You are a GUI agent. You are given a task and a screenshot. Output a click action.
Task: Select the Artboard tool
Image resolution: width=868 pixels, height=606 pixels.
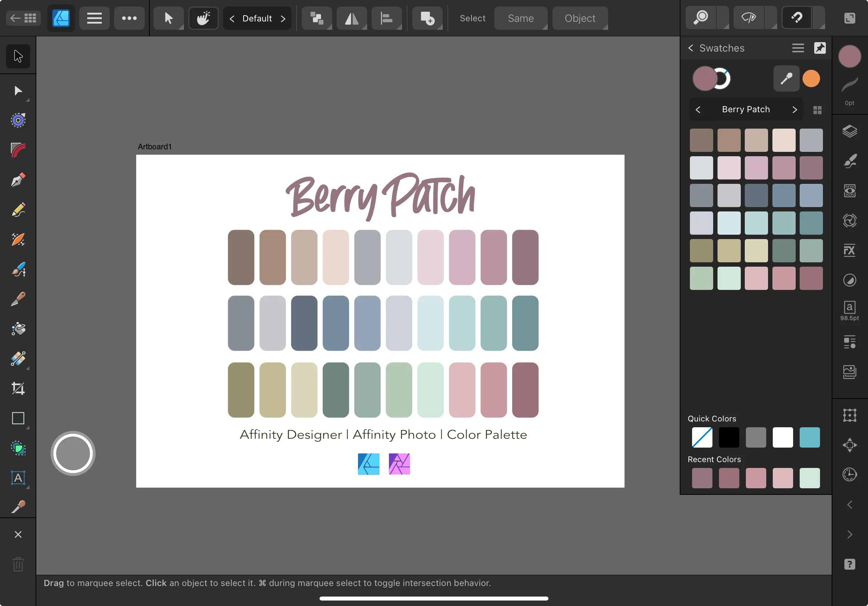[18, 448]
